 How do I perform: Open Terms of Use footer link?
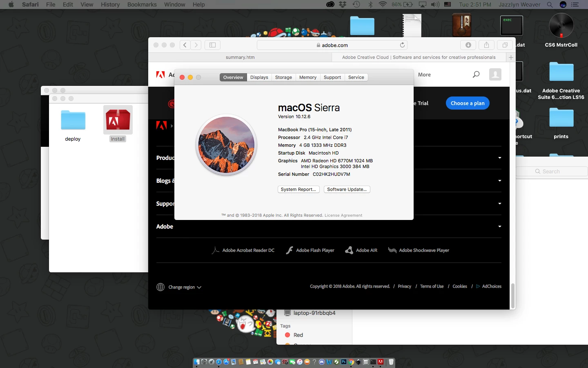432,286
